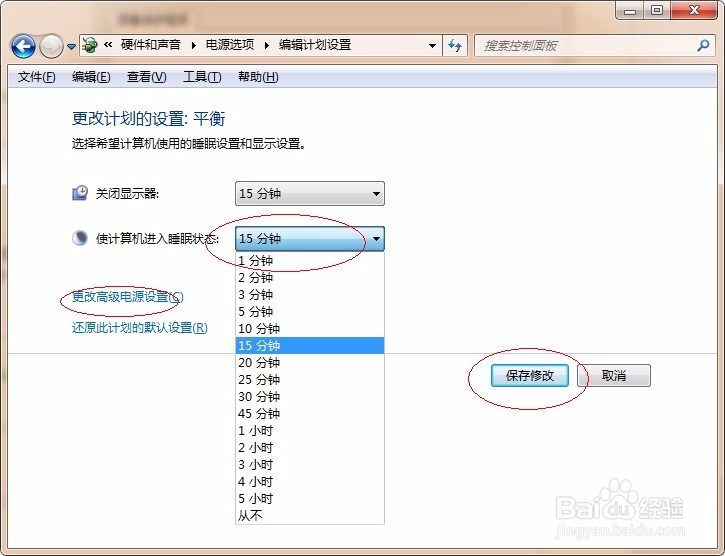This screenshot has height=556, width=725.
Task: Click the refresh button beside address bar
Action: [455, 45]
